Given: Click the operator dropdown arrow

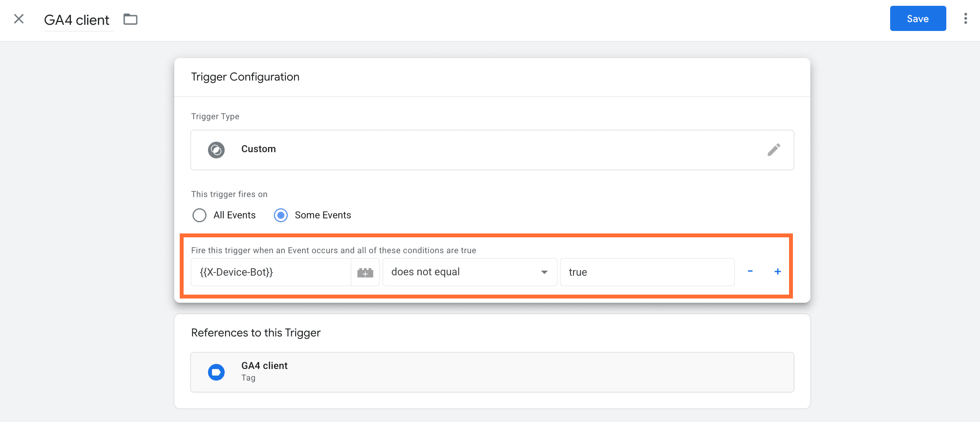Looking at the screenshot, I should (x=544, y=273).
